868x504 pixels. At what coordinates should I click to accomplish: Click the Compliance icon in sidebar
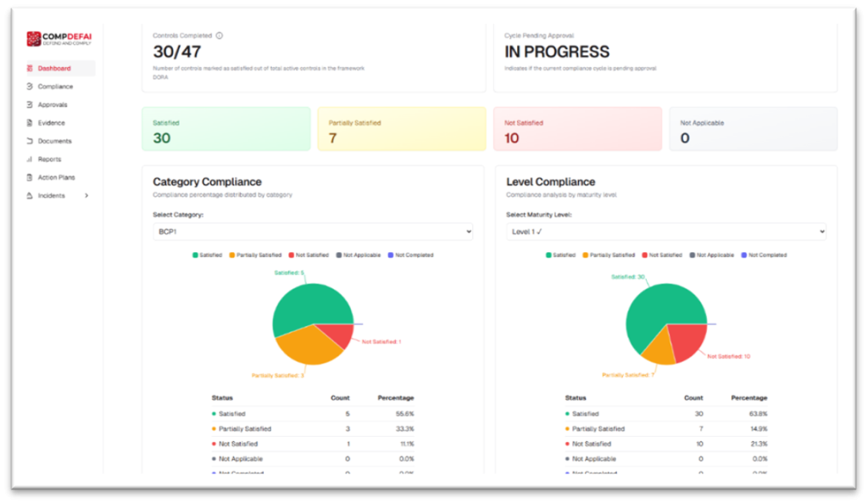pyautogui.click(x=30, y=87)
